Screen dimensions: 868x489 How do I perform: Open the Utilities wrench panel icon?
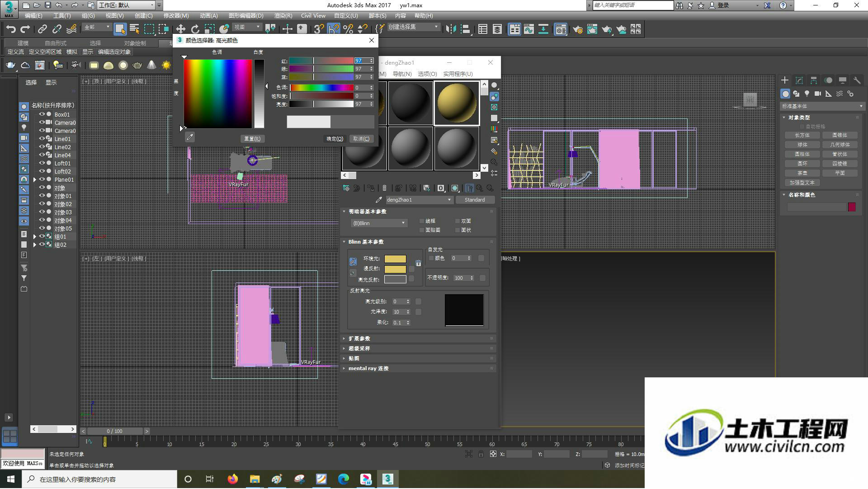(857, 80)
